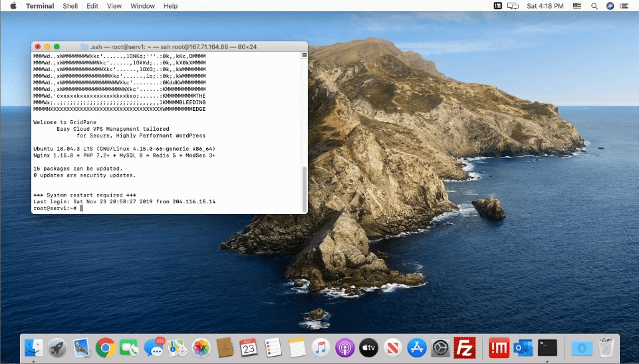Click 'Welcome to GridPane' text

pos(64,122)
